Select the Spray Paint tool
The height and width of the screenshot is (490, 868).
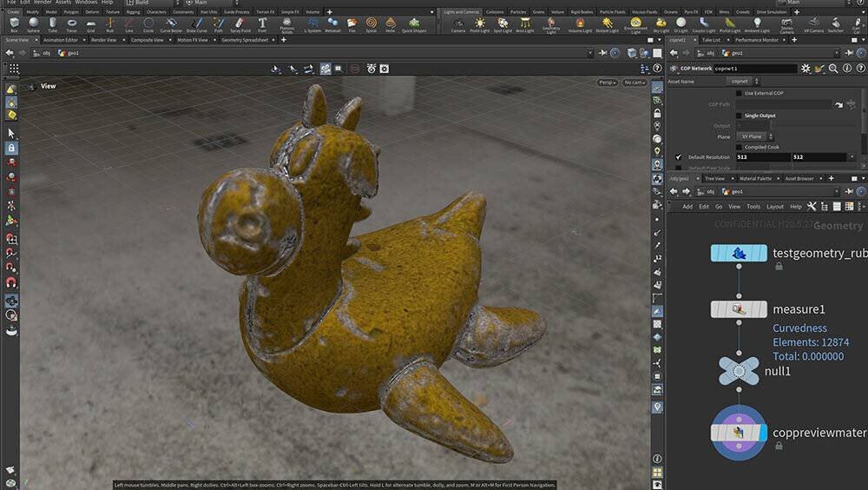coord(240,24)
